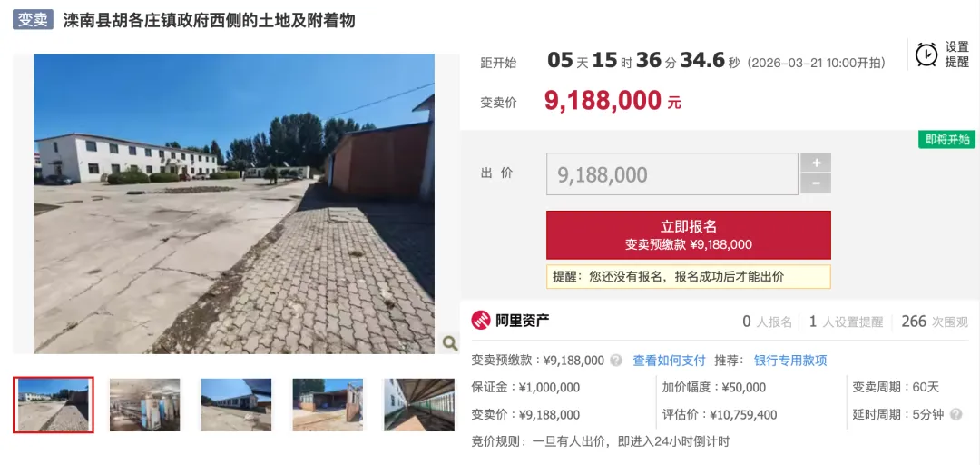Click the 变卖 tag beside title

point(34,20)
